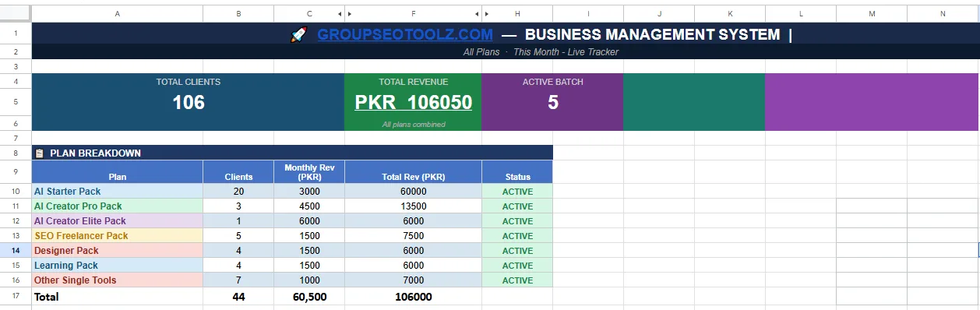Image resolution: width=980 pixels, height=310 pixels.
Task: Select the clients value 7 for Other Single Tools
Action: point(238,280)
